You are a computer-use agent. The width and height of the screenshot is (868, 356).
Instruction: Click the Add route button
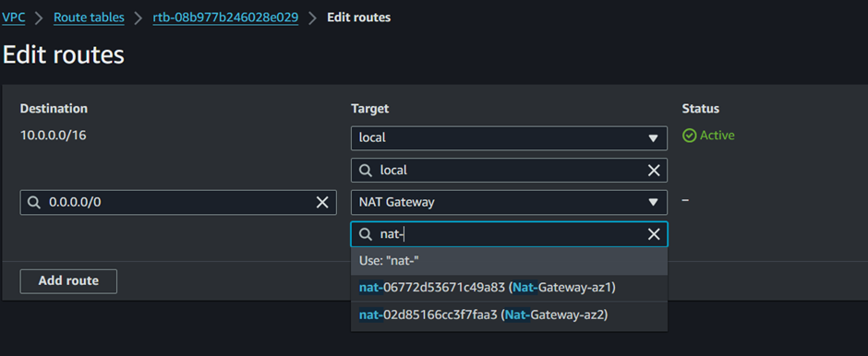68,280
